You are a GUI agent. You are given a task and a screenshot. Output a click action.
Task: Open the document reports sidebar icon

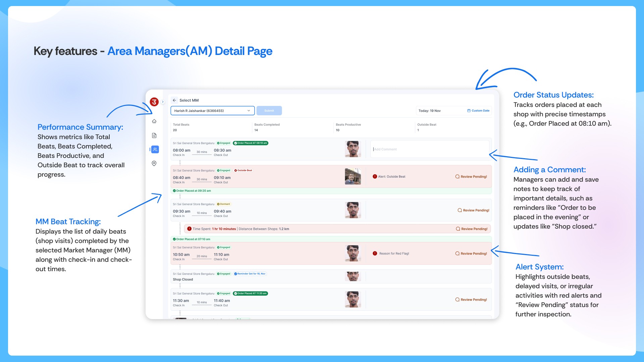click(x=154, y=135)
